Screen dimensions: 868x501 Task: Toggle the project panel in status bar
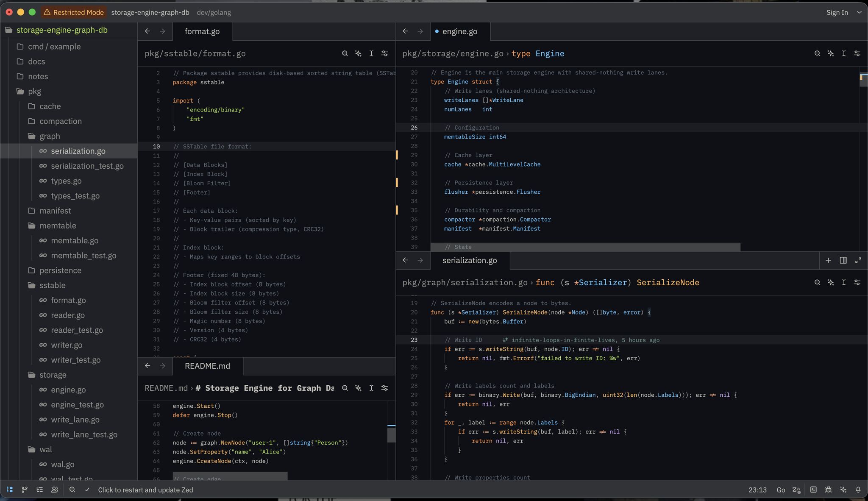tap(10, 490)
